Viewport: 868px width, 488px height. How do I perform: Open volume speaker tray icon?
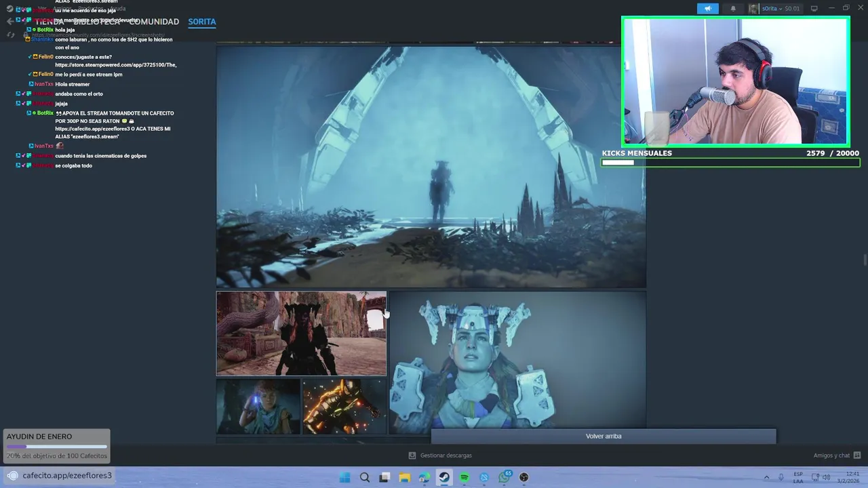point(827,477)
